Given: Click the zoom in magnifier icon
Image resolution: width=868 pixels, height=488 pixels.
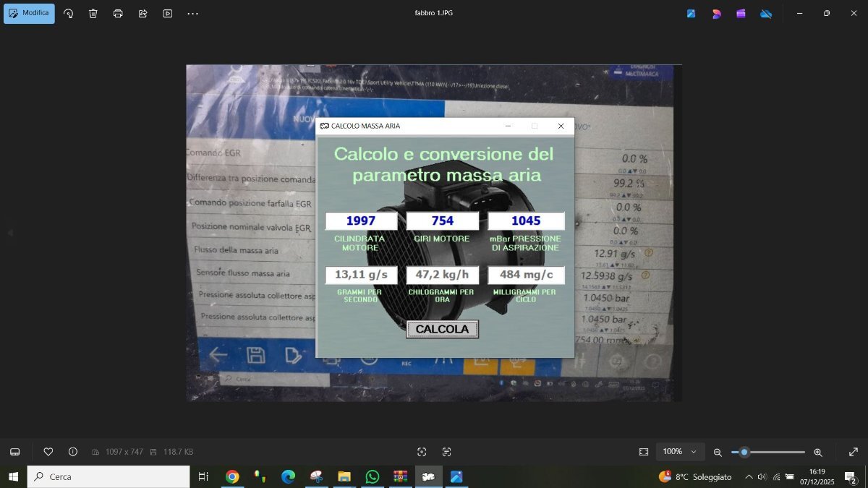Looking at the screenshot, I should click(x=818, y=452).
